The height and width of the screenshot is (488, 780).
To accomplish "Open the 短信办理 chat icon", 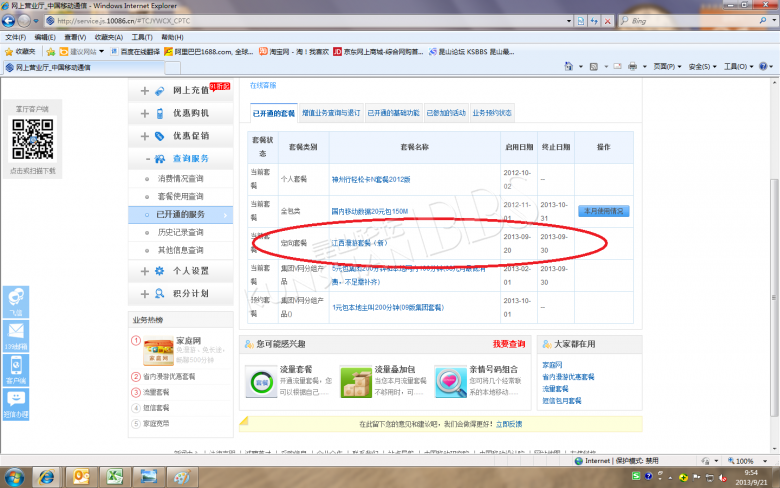I will 17,402.
